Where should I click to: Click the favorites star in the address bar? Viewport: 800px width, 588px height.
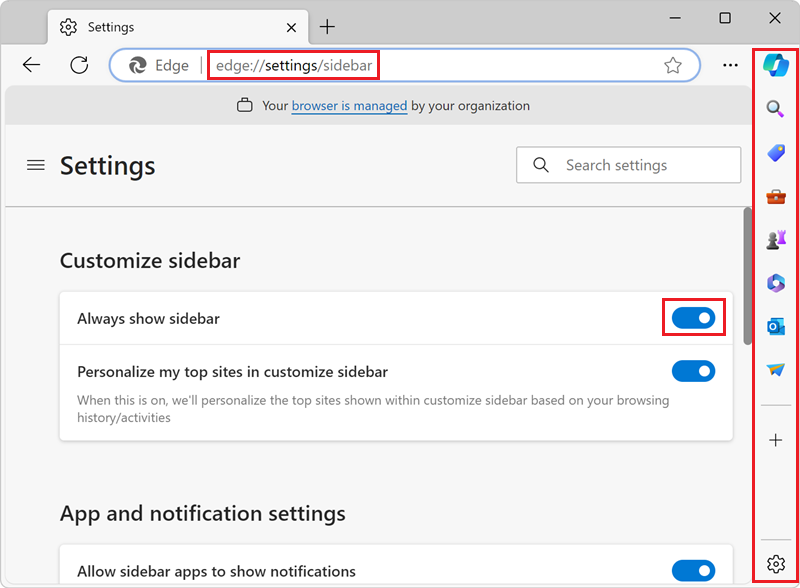[673, 64]
